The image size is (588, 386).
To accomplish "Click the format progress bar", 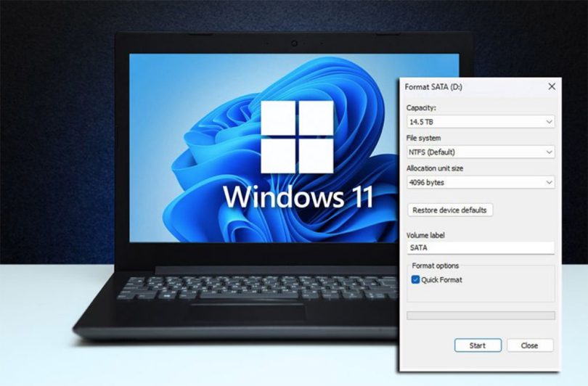I will 481,316.
